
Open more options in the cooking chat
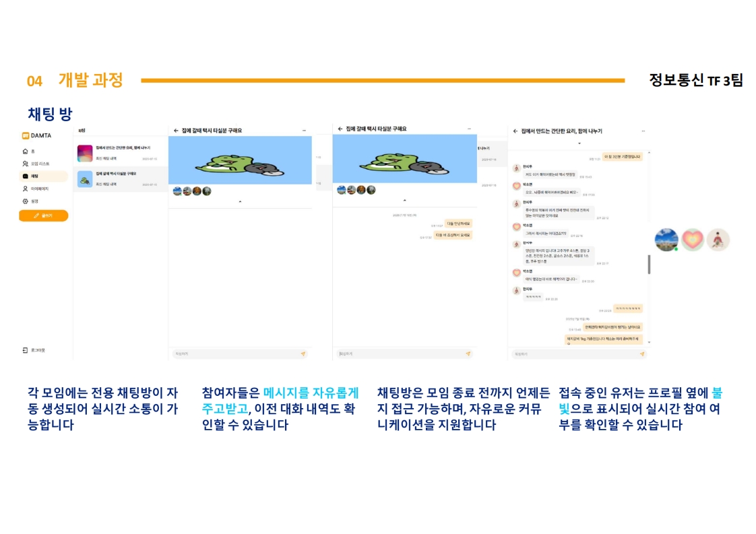[643, 131]
